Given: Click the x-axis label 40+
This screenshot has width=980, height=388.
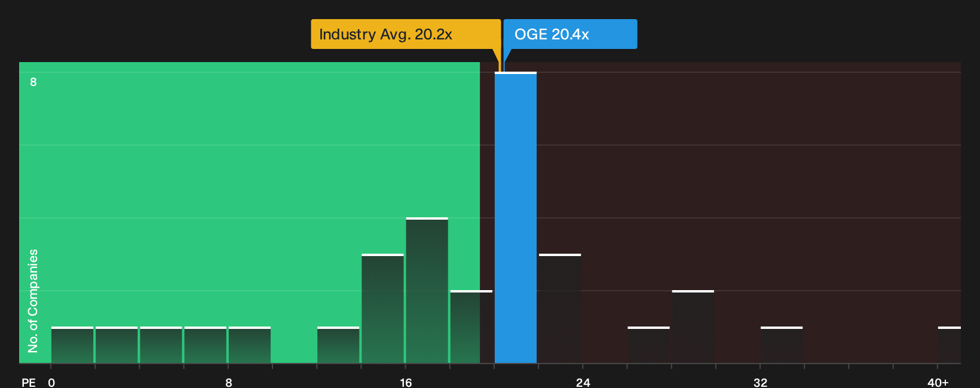Looking at the screenshot, I should click(x=938, y=382).
